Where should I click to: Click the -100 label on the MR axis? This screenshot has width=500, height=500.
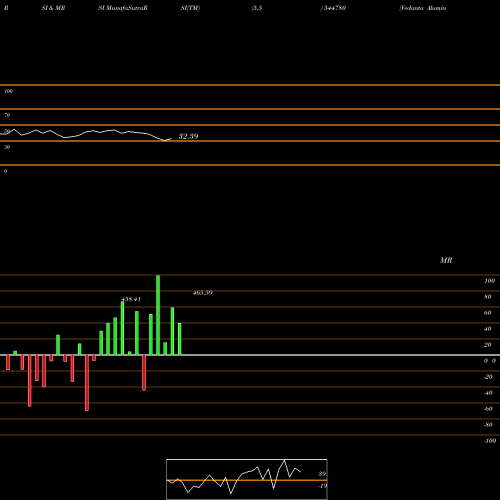pos(490,441)
